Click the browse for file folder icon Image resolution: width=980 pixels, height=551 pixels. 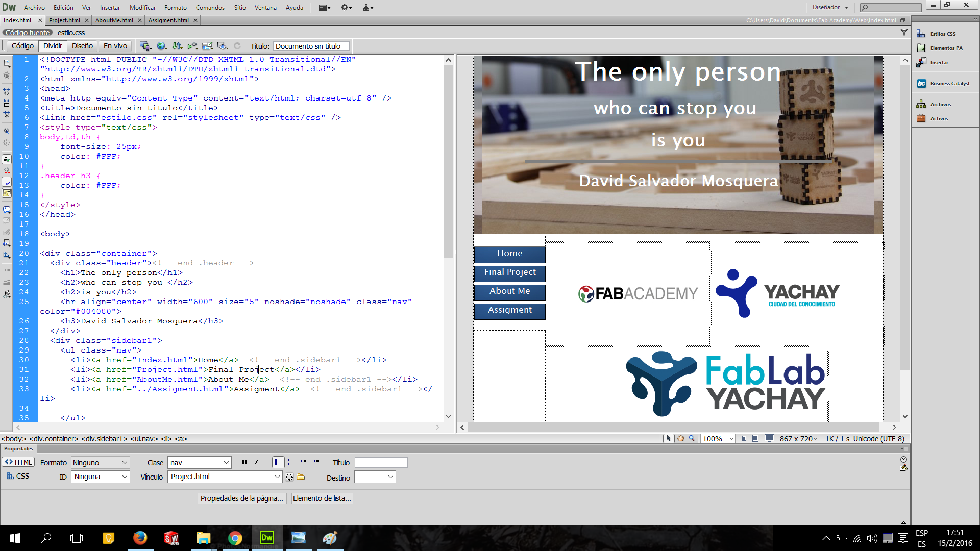click(301, 477)
